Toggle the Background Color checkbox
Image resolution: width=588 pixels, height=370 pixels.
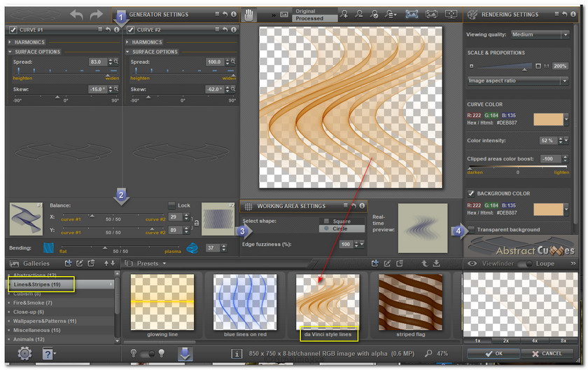471,193
